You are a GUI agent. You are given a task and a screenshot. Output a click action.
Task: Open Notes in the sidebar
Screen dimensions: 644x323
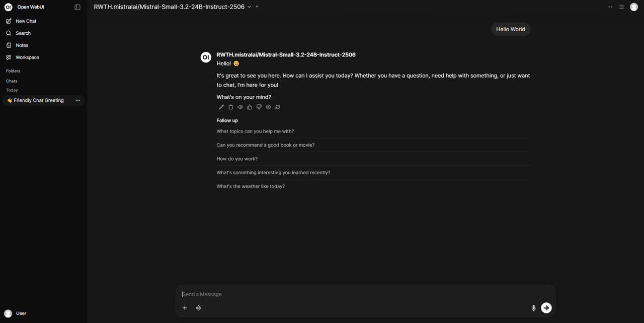pyautogui.click(x=22, y=45)
